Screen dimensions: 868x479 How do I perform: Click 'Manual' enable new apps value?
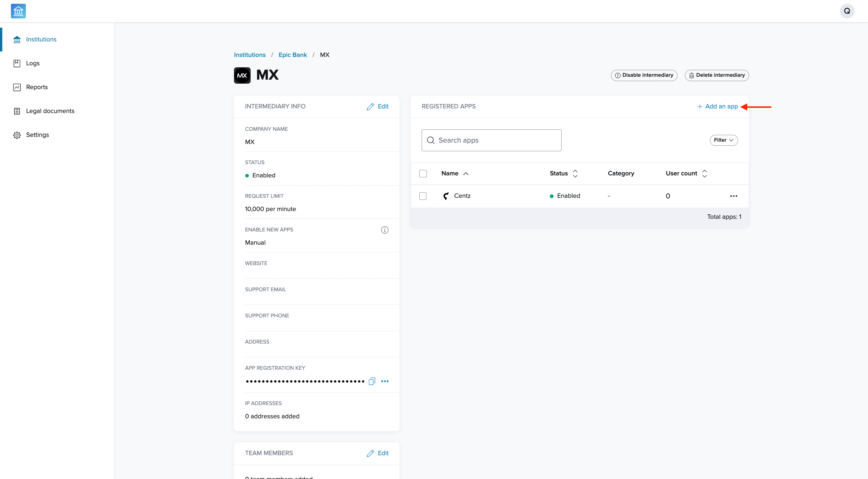pos(255,243)
